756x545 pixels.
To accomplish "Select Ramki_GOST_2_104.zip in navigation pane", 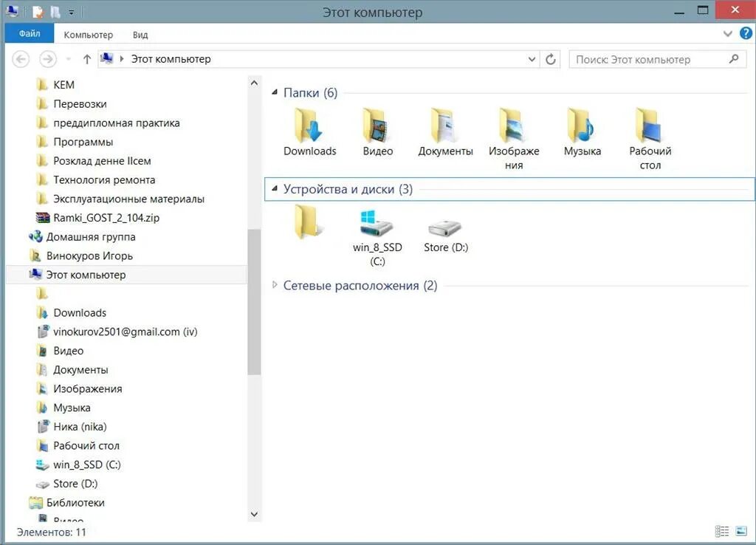I will (106, 218).
